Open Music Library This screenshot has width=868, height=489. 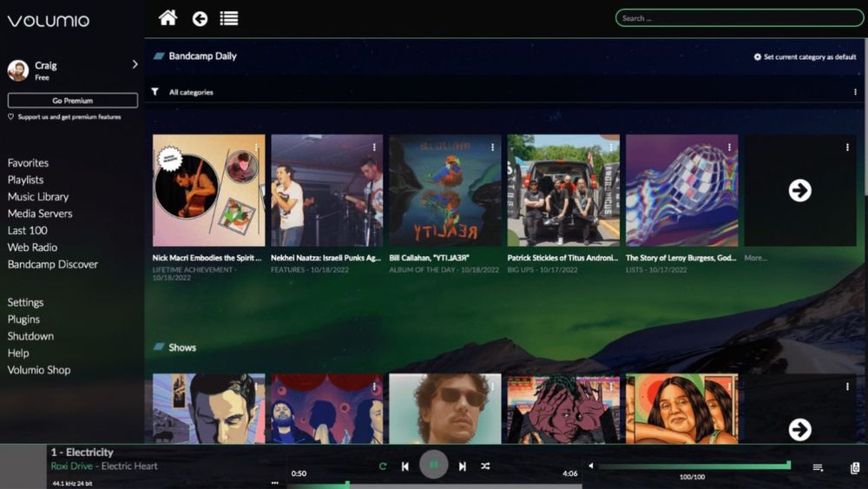pyautogui.click(x=38, y=196)
